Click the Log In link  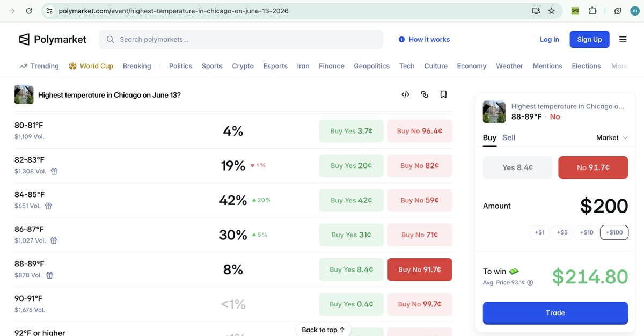[x=550, y=39]
